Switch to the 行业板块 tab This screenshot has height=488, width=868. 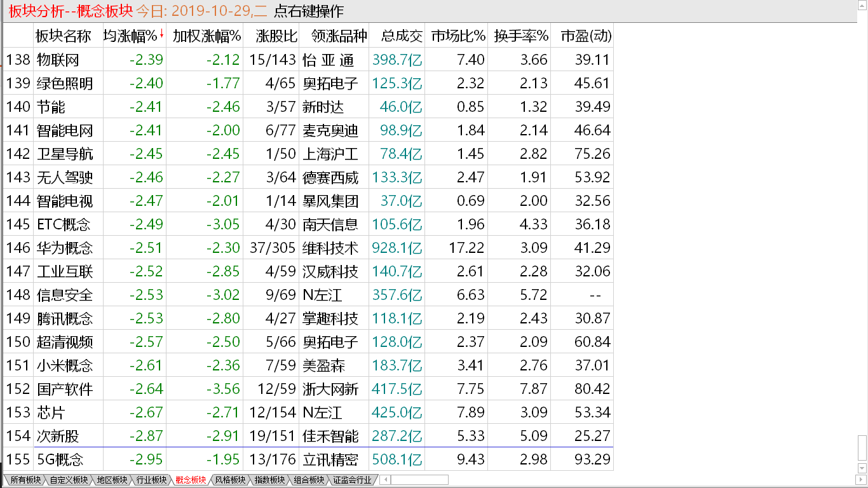(151, 480)
